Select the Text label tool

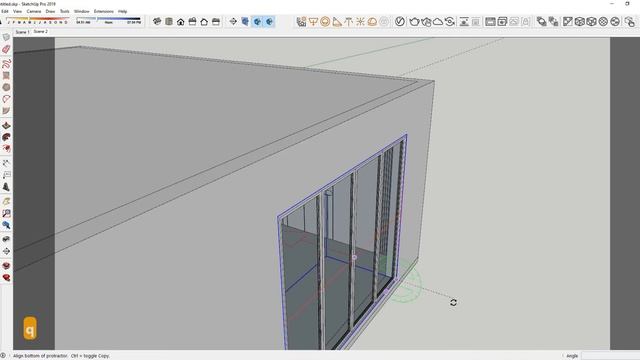click(6, 175)
